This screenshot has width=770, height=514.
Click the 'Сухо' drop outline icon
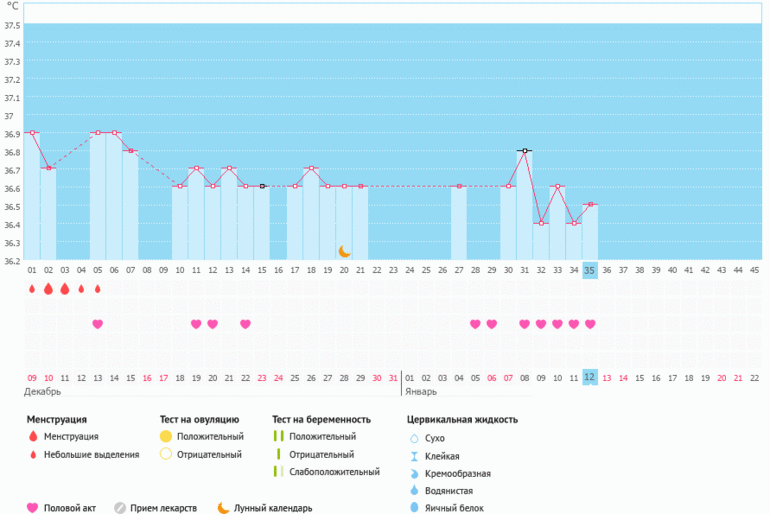click(x=414, y=438)
